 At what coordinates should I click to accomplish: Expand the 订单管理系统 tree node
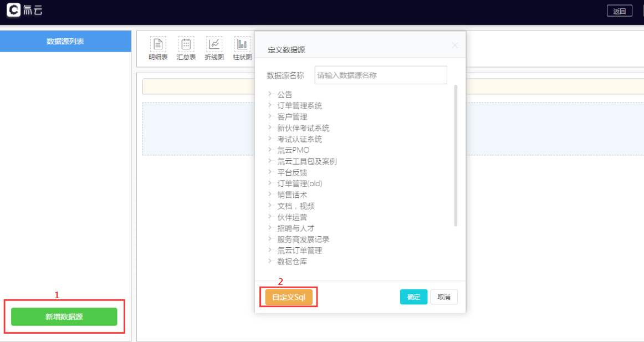point(270,105)
